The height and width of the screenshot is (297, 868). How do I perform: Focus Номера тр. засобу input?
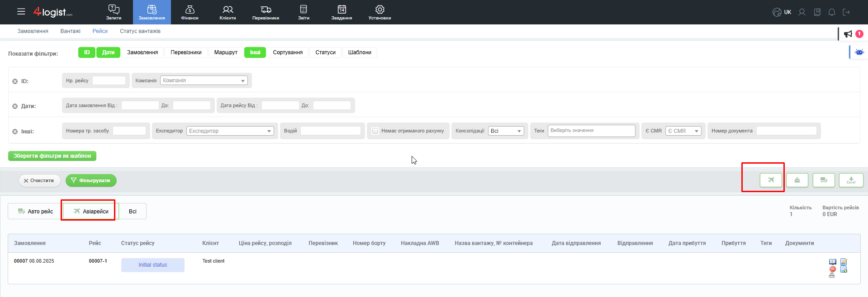pos(129,131)
